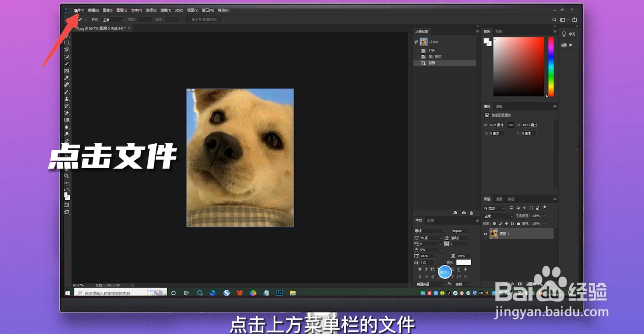Open File Explorer on the taskbar
The image size is (644, 334).
pyautogui.click(x=293, y=293)
